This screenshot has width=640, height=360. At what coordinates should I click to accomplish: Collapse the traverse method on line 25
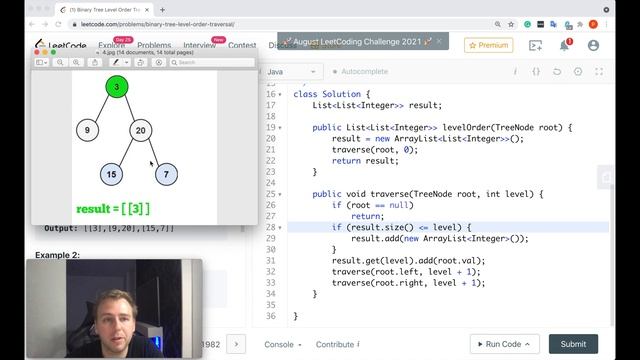coord(280,194)
